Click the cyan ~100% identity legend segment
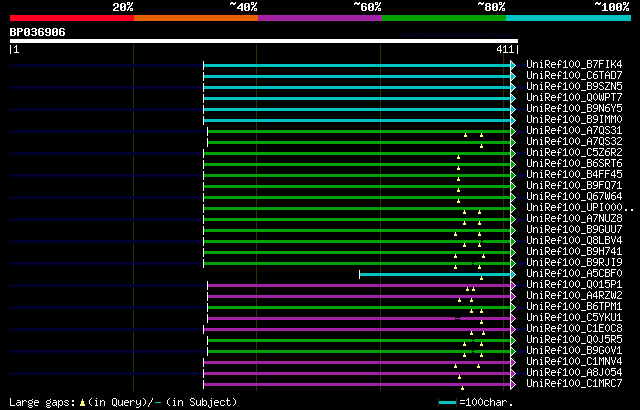Image resolution: width=640 pixels, height=410 pixels. click(x=569, y=18)
